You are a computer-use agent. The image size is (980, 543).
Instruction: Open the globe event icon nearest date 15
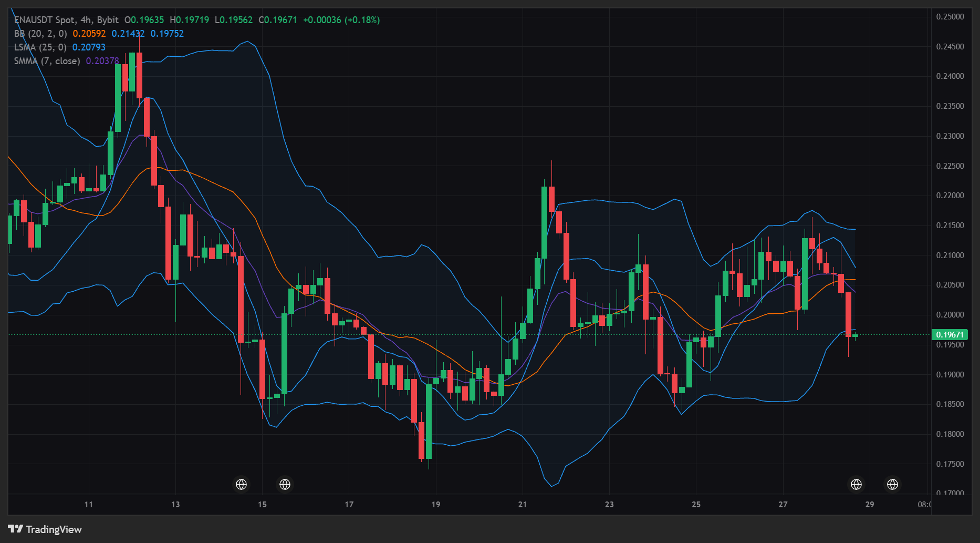tap(285, 484)
